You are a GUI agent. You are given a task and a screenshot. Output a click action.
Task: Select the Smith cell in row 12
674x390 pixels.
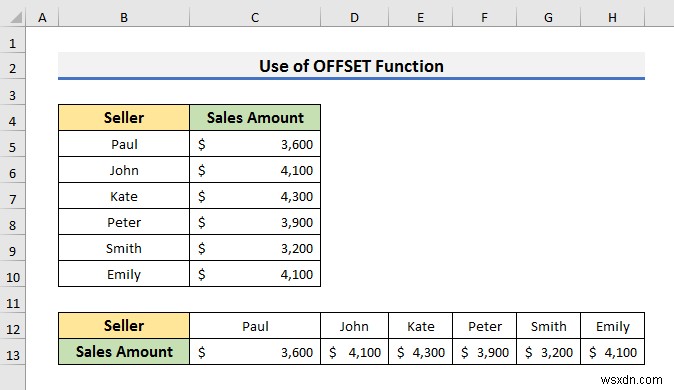(x=548, y=326)
